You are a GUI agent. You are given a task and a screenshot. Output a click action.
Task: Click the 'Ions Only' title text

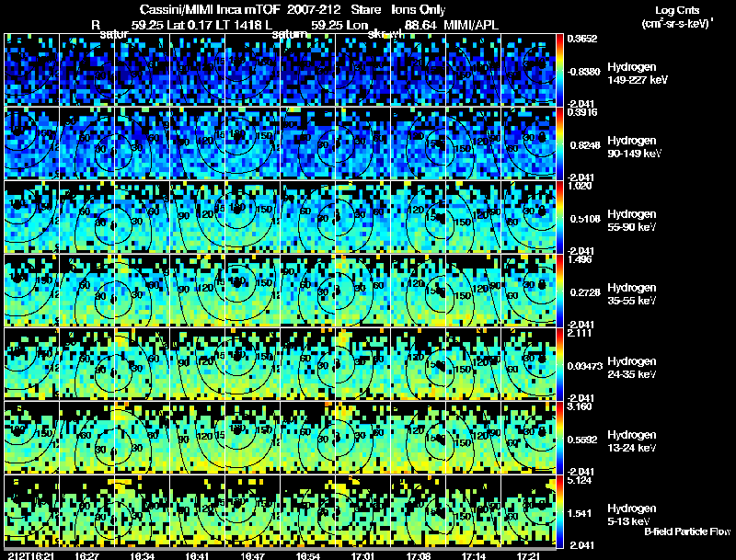[x=419, y=9]
